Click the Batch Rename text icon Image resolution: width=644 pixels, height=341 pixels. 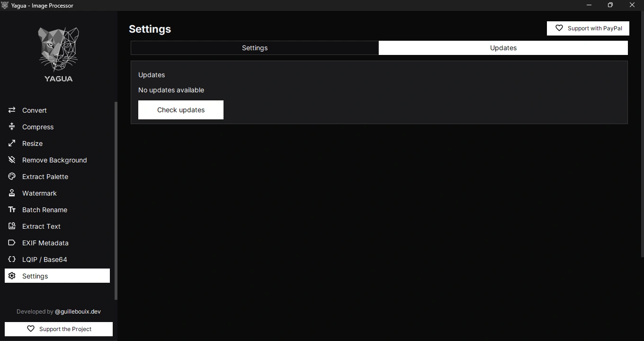[x=12, y=209]
